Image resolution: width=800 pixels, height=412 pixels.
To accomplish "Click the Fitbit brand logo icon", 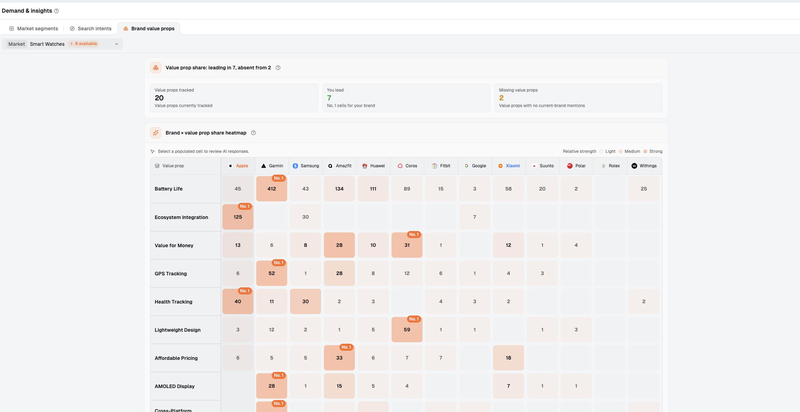I will (x=434, y=166).
